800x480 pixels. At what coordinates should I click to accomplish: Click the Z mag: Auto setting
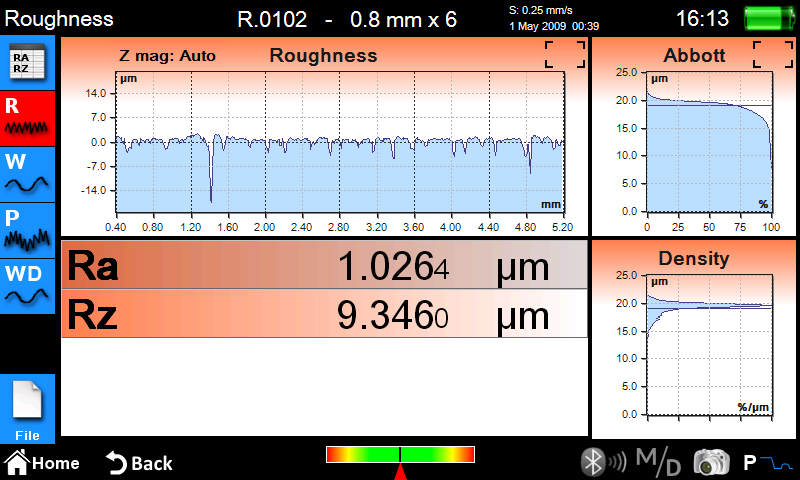(x=167, y=56)
